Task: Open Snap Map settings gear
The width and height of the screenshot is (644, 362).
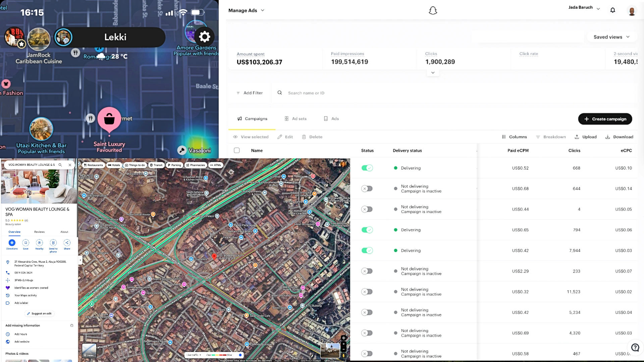Action: [205, 37]
